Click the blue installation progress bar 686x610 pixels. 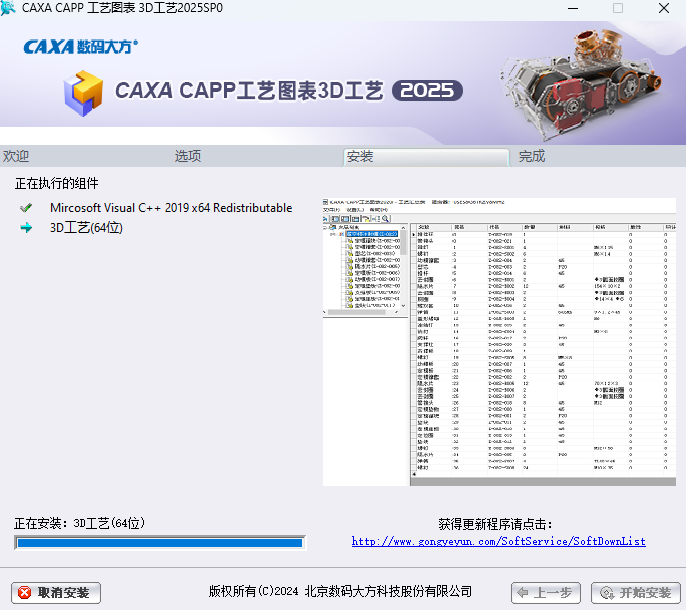[159, 543]
